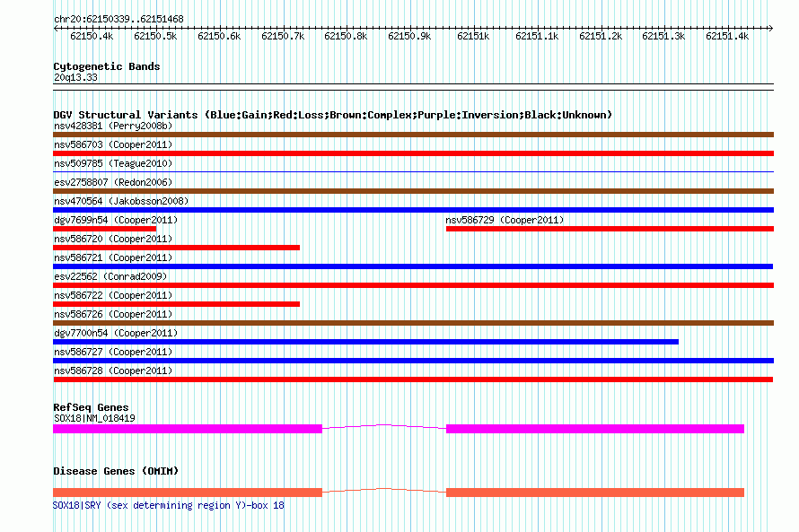
Task: Open the SOX18|SRY (sex determining region Y)-box 18 link
Action: click(169, 505)
